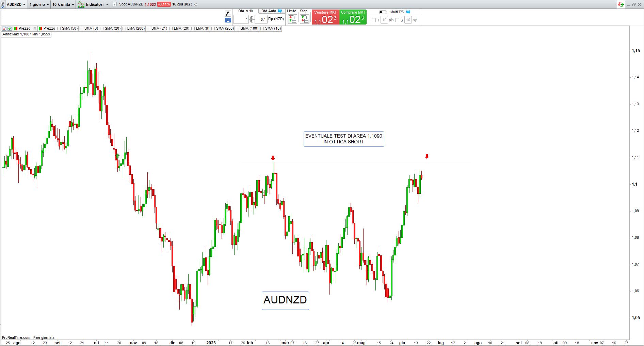
Task: Tick the S stop checkbox
Action: tap(397, 20)
